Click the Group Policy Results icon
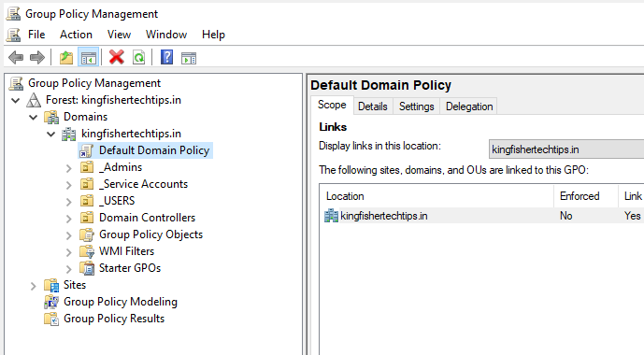This screenshot has height=355, width=644. click(51, 319)
